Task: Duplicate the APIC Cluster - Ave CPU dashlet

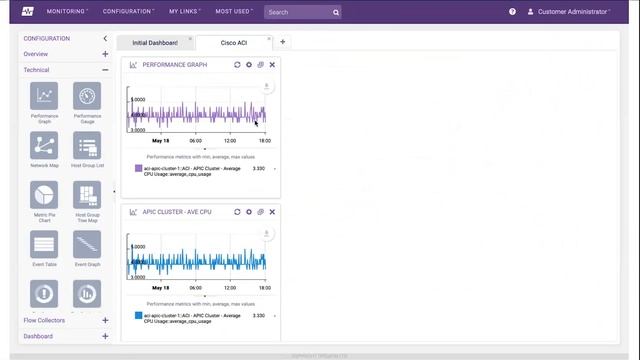Action: point(260,212)
